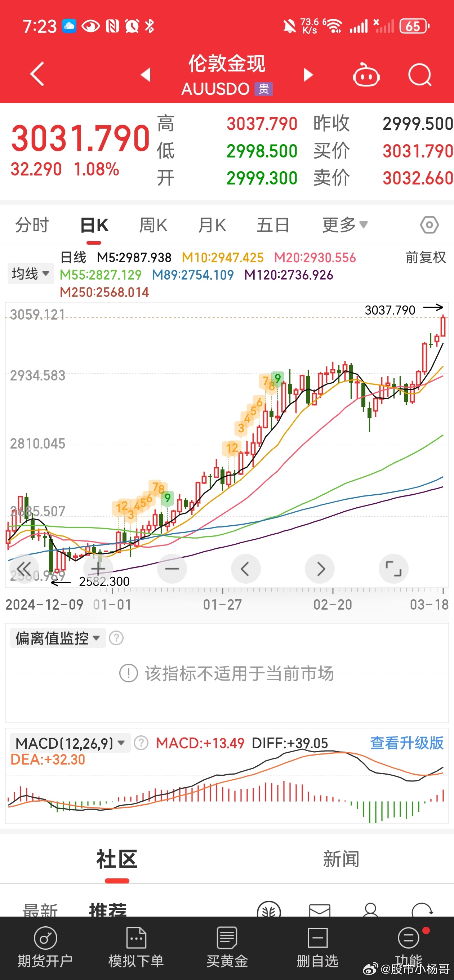Tap the DEA:+32.30 value

[48, 759]
